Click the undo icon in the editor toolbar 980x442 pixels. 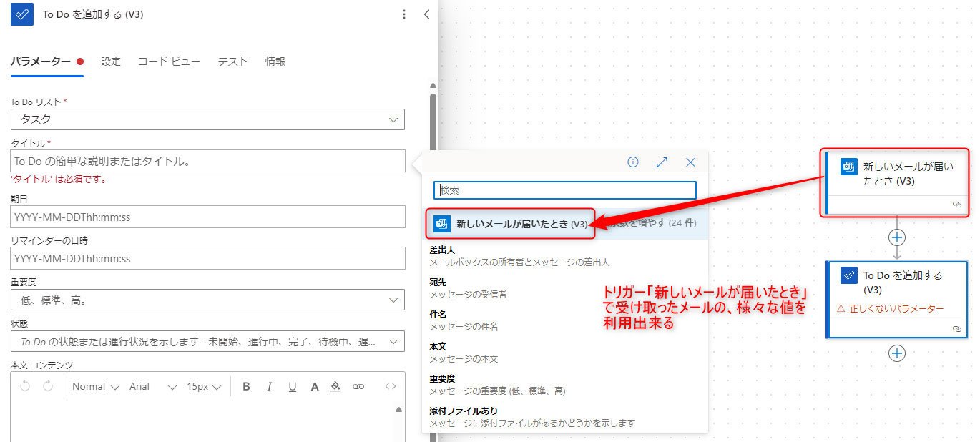pos(25,386)
